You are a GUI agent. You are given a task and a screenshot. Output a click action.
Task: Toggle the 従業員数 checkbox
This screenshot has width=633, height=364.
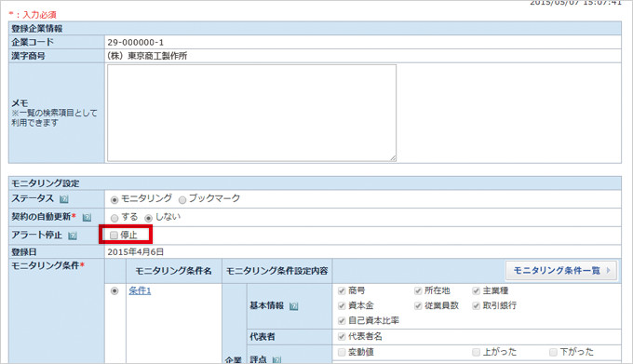point(418,306)
